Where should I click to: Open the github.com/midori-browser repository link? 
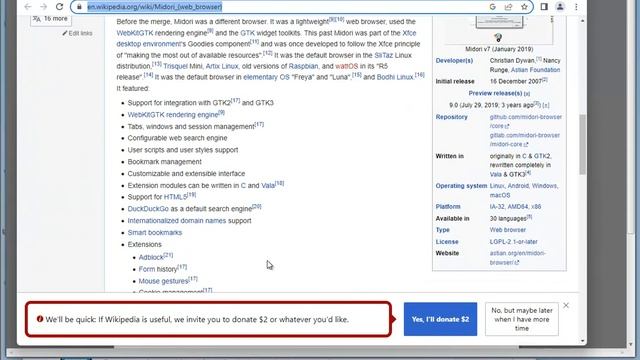526,121
